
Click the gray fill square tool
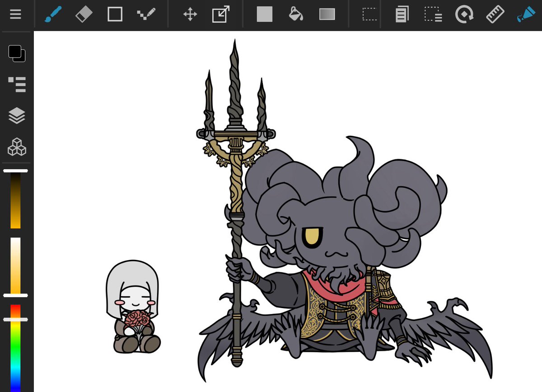coord(265,14)
